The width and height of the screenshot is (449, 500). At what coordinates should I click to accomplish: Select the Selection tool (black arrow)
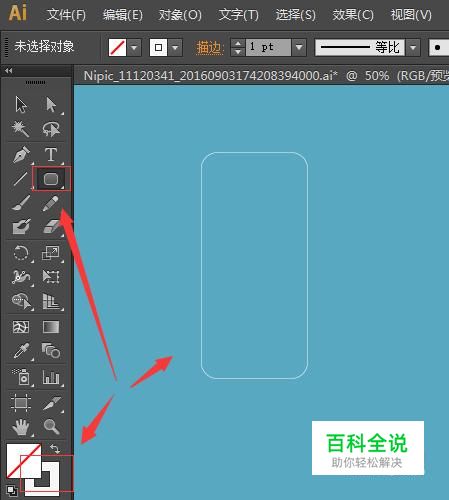click(21, 105)
